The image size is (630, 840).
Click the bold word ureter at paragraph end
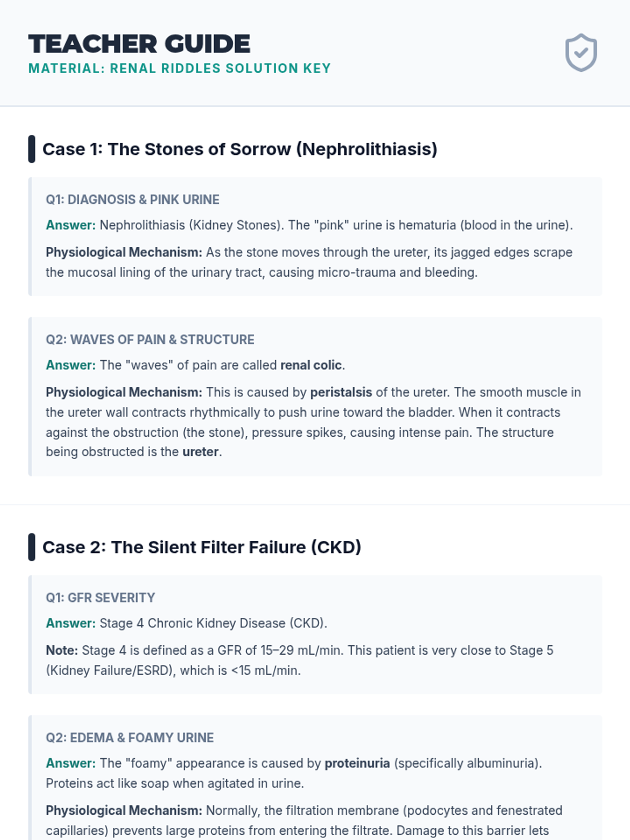pyautogui.click(x=201, y=452)
